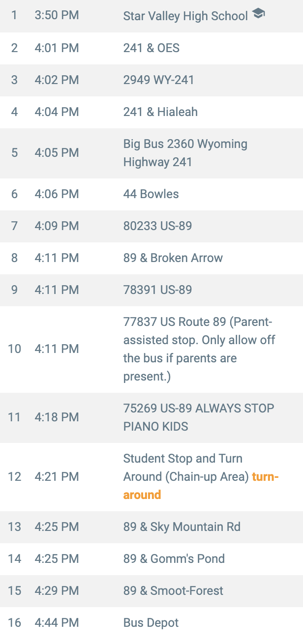Open the 77837 US Route 89 parent-assisted stop
This screenshot has height=644, width=303.
pyautogui.click(x=199, y=349)
